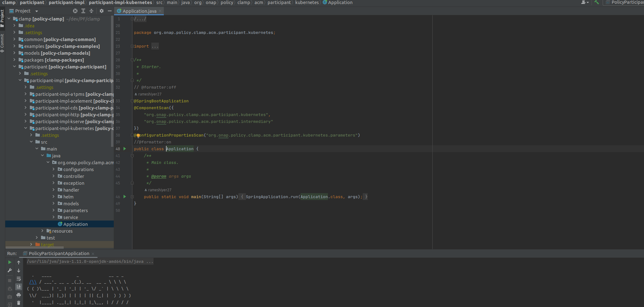Click down the stack trace arrow
Image resolution: width=644 pixels, height=307 pixels.
pyautogui.click(x=19, y=270)
